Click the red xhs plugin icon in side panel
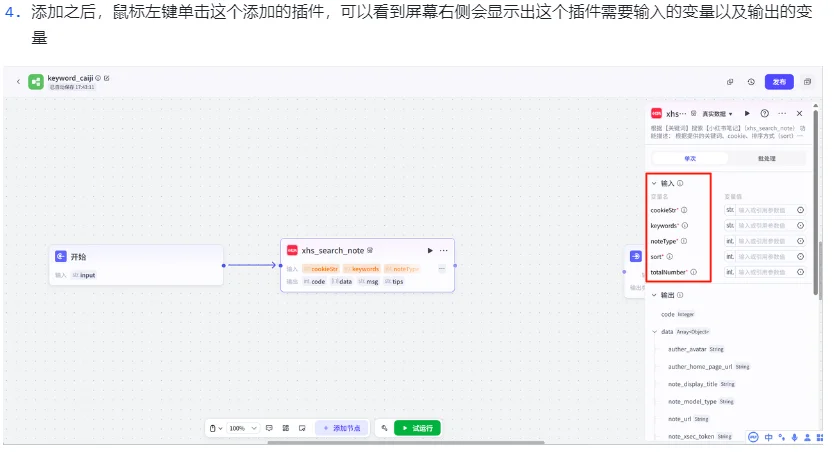The width and height of the screenshot is (834, 452). (656, 113)
